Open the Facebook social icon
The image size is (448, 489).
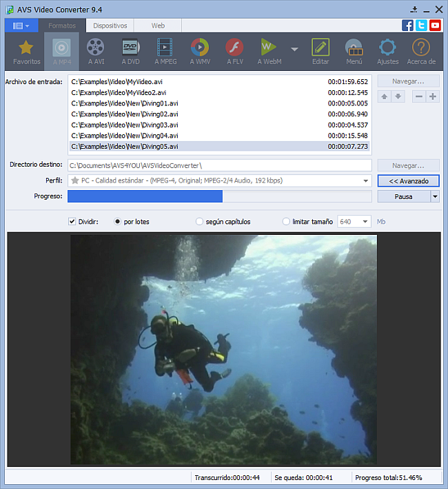coord(408,25)
